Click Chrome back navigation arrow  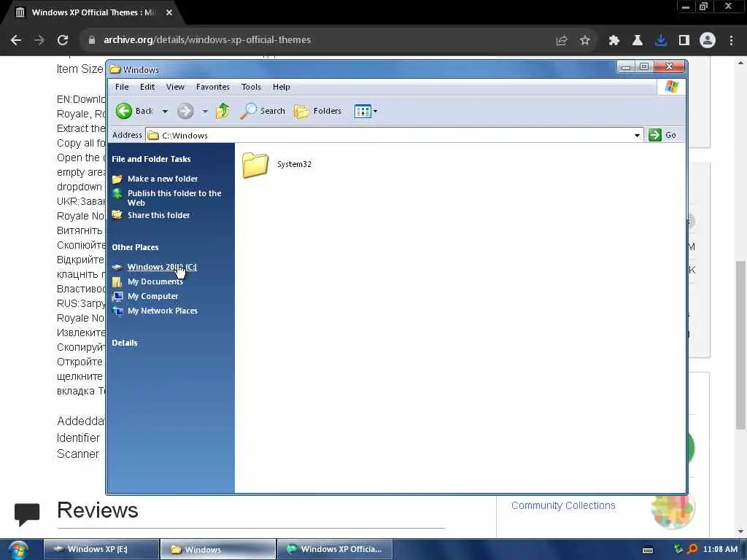pos(16,40)
